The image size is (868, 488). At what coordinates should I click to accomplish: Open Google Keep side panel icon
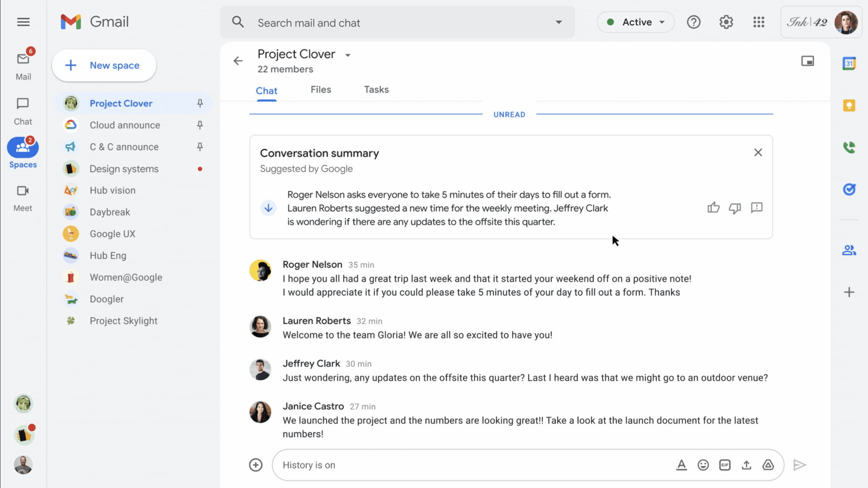point(849,106)
